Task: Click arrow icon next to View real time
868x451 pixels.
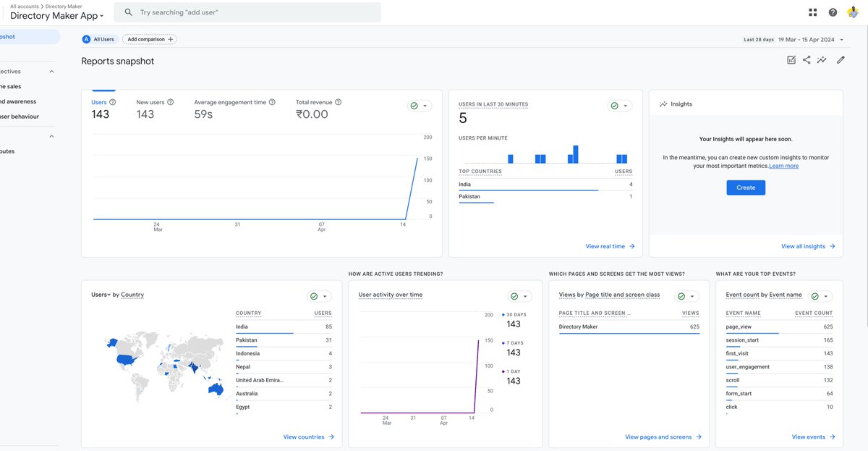Action: pos(631,246)
